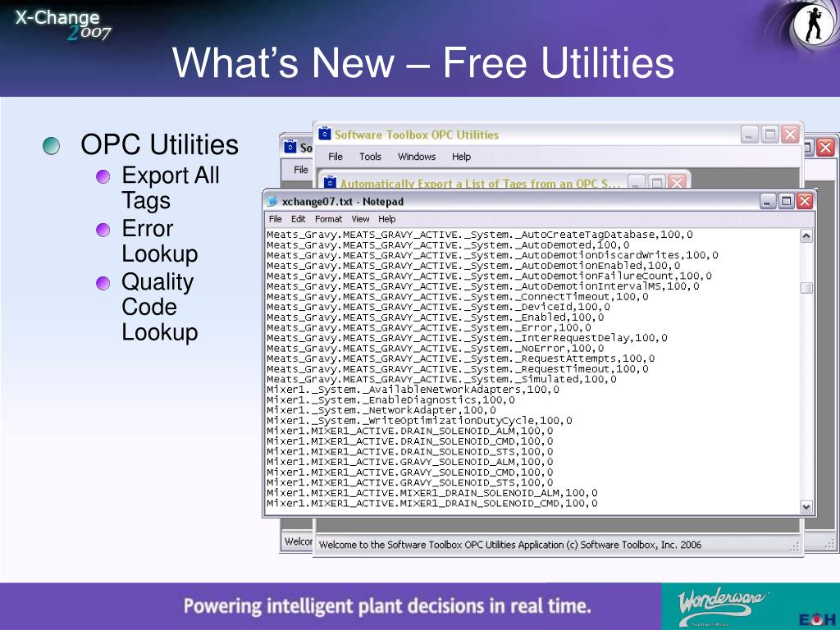
Task: Click the Notepad icon in xchange07.txt title bar
Action: 272,202
